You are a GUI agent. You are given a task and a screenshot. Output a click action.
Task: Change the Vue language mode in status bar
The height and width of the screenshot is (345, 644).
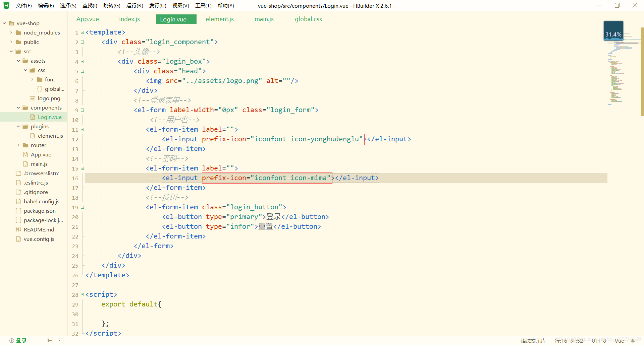(619, 341)
